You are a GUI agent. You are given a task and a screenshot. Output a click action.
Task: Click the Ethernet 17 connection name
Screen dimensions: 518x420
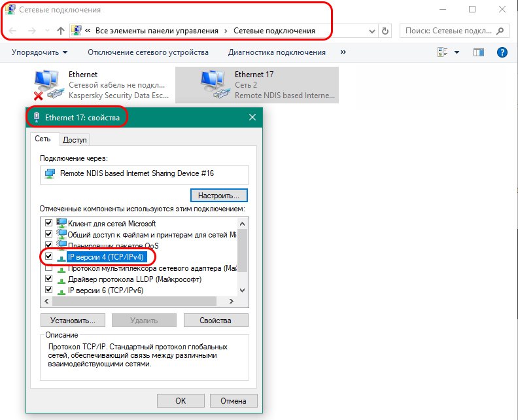pyautogui.click(x=254, y=75)
